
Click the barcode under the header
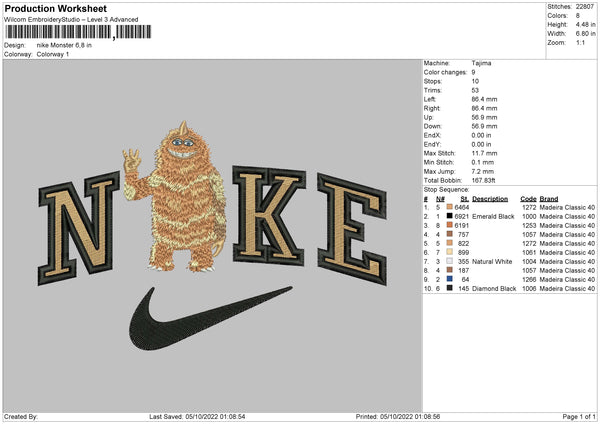[x=78, y=32]
